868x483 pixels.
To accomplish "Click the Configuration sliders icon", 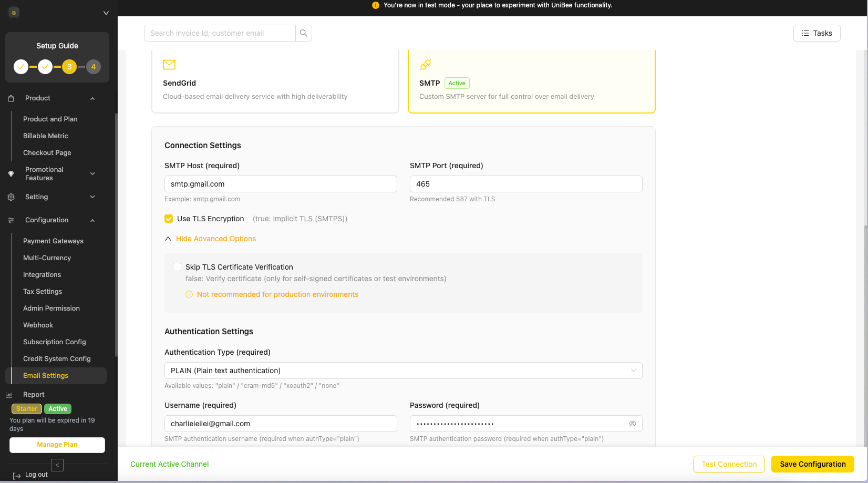I will [11, 220].
